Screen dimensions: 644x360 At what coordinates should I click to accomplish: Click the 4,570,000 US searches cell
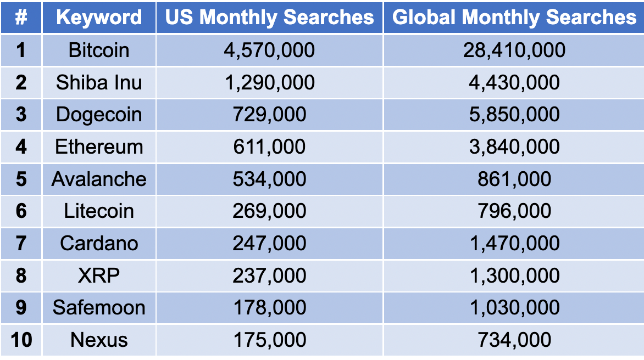[x=269, y=50]
